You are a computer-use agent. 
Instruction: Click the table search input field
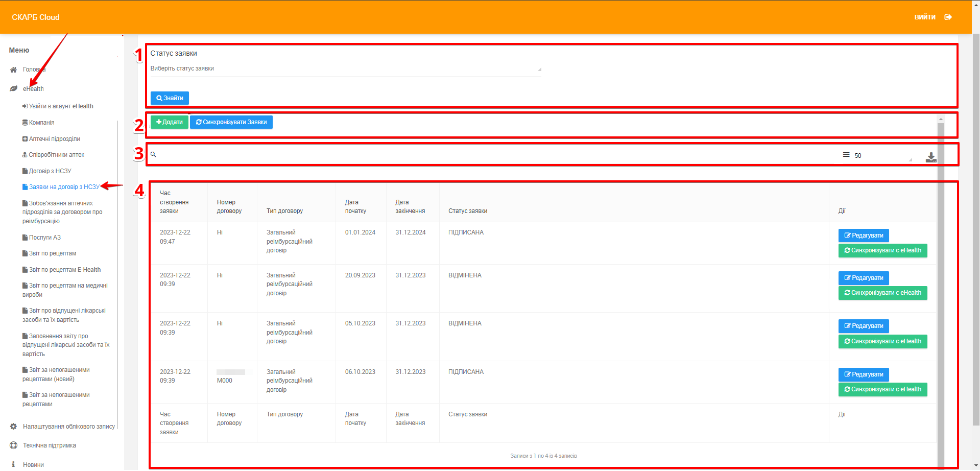[490, 154]
